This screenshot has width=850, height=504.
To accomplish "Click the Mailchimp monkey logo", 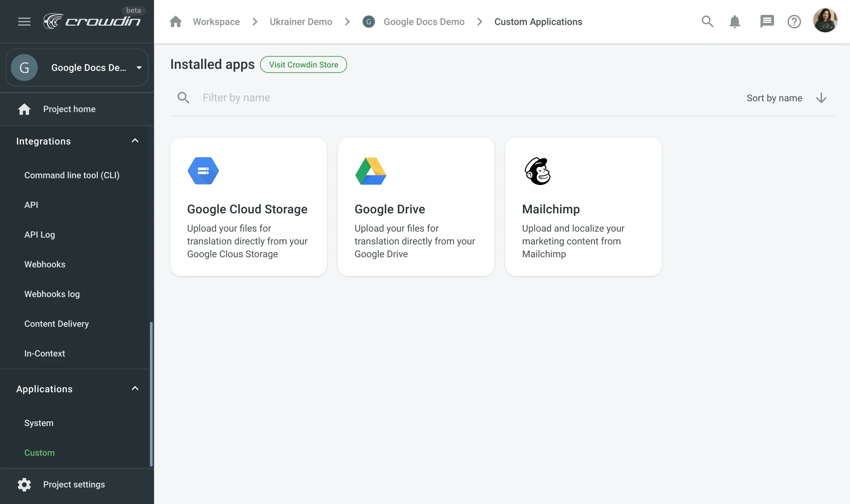I will click(537, 171).
